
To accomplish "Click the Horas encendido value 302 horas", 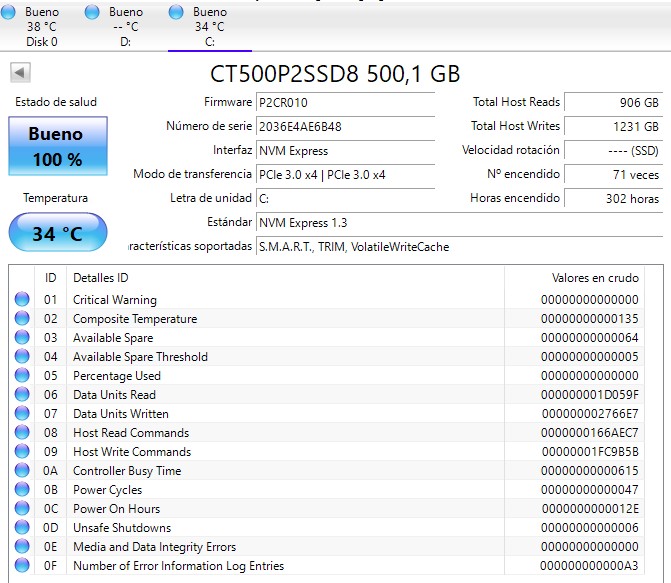I will click(613, 198).
